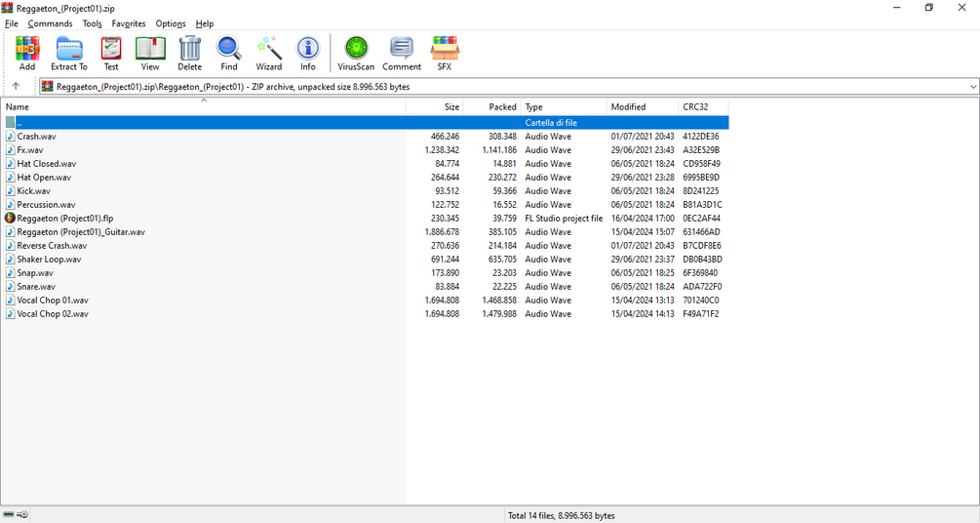Run VirusScan toolbar icon
The width and height of the screenshot is (980, 523).
(x=356, y=53)
